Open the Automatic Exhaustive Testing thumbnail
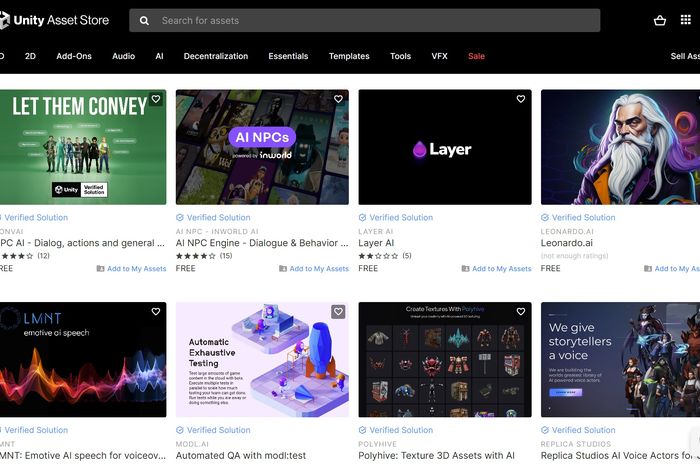The width and height of the screenshot is (700, 465). (x=262, y=360)
